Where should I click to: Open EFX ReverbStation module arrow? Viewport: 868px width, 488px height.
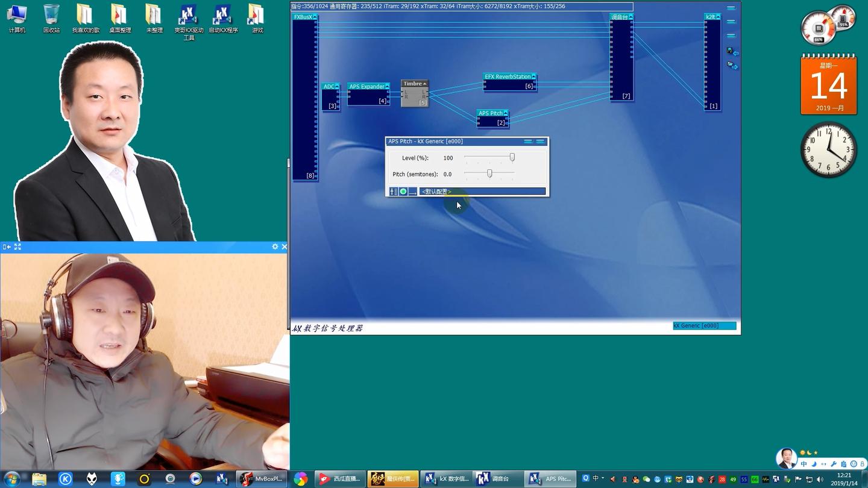[x=534, y=77]
